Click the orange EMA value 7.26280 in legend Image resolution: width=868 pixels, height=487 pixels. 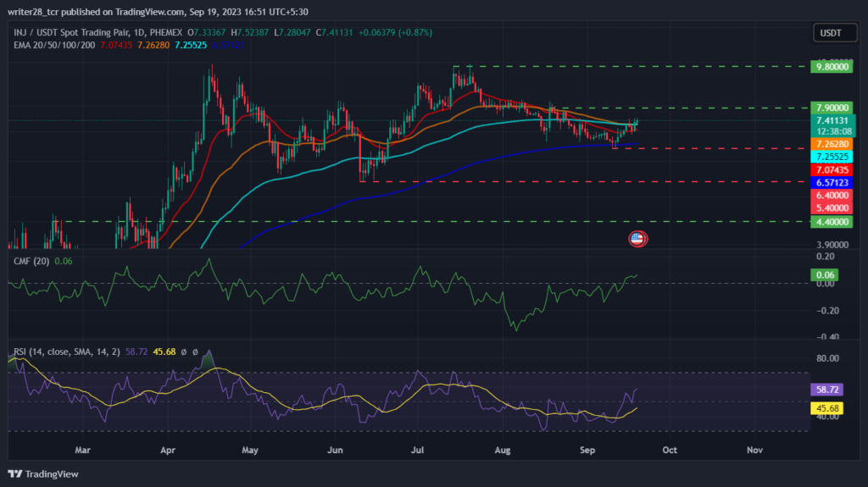click(153, 45)
